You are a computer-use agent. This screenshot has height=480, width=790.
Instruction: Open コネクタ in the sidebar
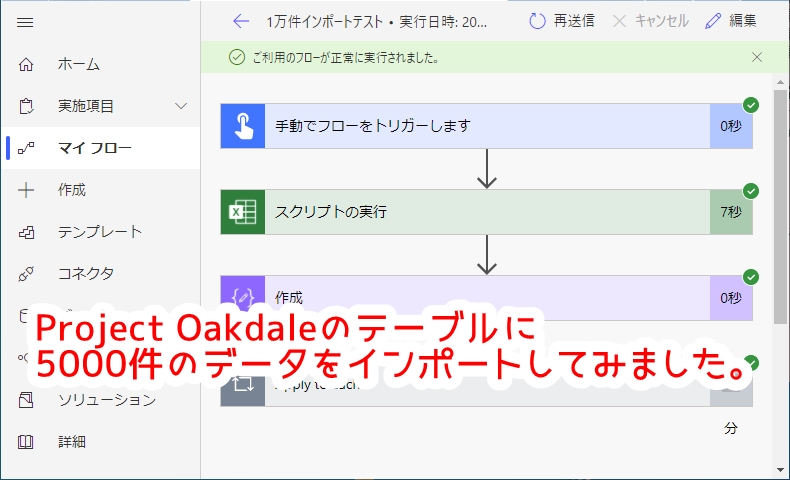[86, 274]
